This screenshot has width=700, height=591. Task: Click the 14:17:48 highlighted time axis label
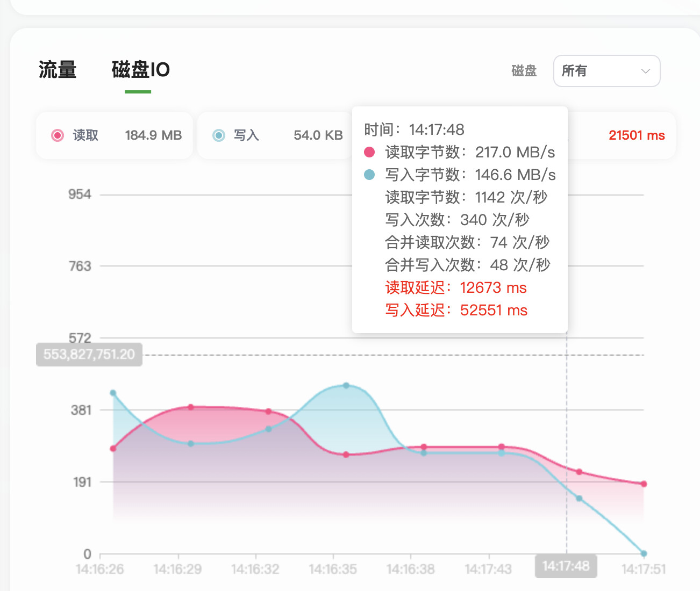[566, 566]
